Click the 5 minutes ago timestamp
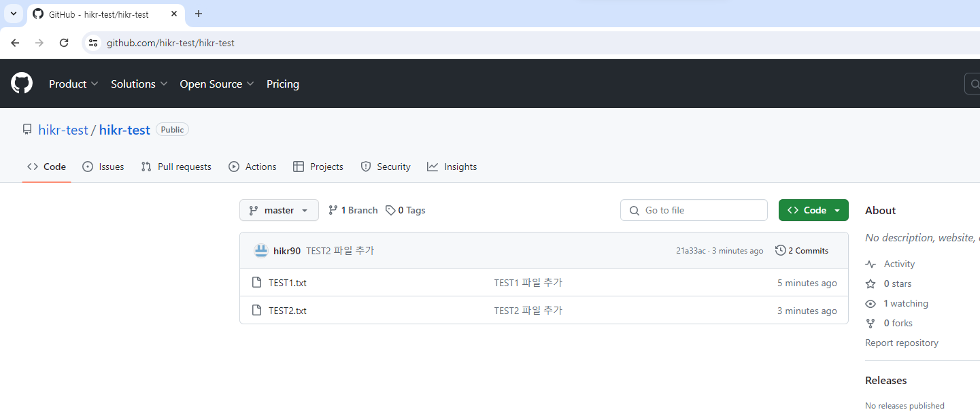The image size is (980, 414). click(x=807, y=283)
